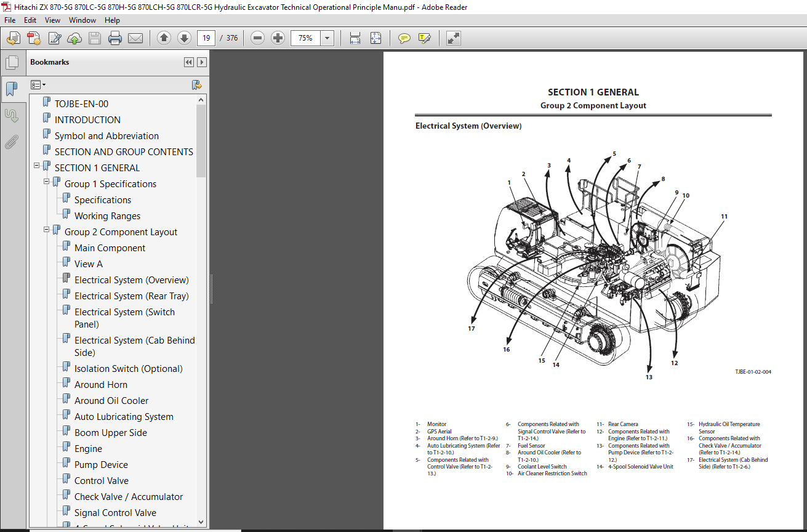Viewport: 807px width, 532px height.
Task: Collapse the SECTION 1 GENERAL bookmark
Action: click(37, 166)
